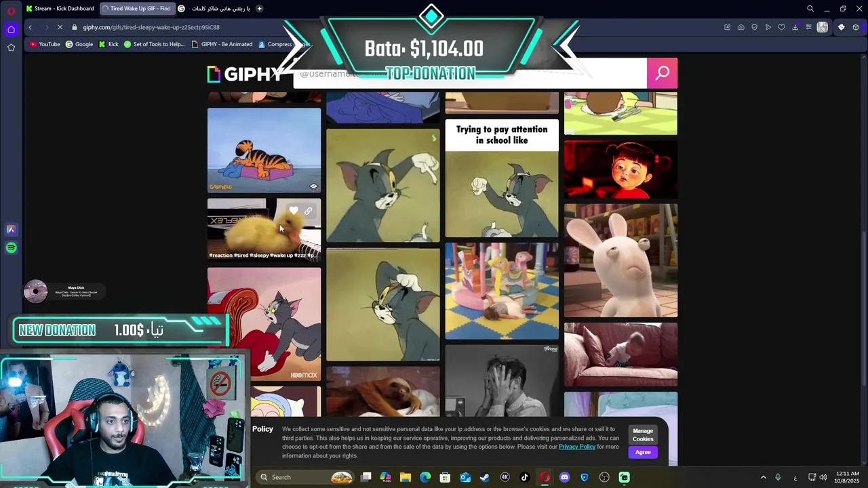
Task: Open the Kick bookmark
Action: pos(108,44)
